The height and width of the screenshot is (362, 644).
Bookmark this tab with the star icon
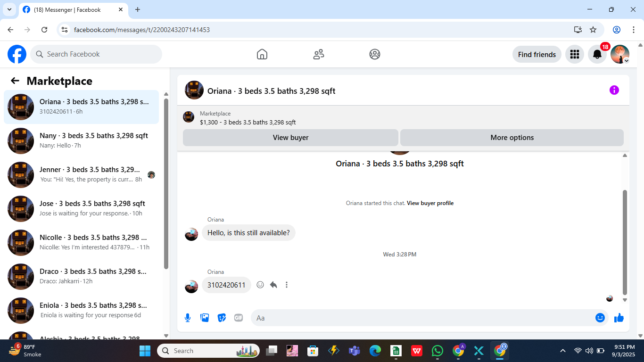[x=593, y=30]
